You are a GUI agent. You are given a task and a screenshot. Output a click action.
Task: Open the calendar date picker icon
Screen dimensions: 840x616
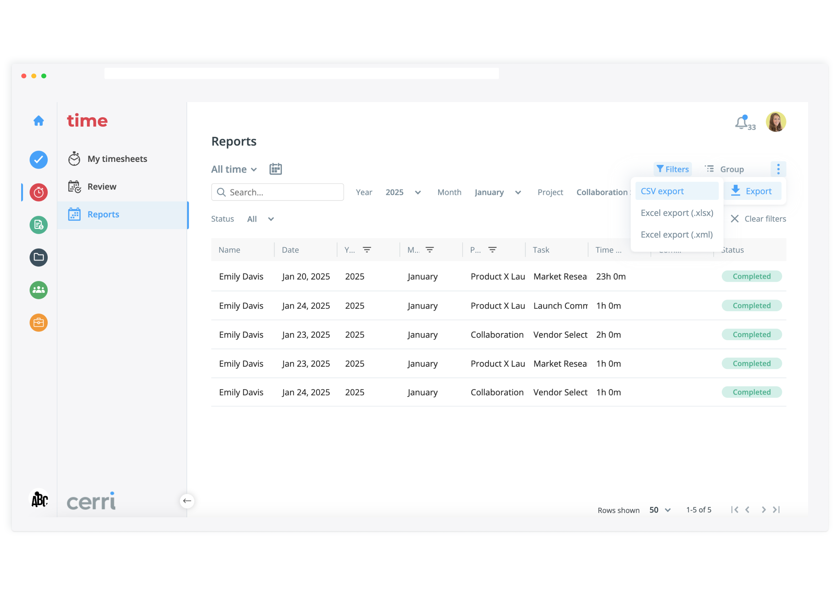[276, 169]
